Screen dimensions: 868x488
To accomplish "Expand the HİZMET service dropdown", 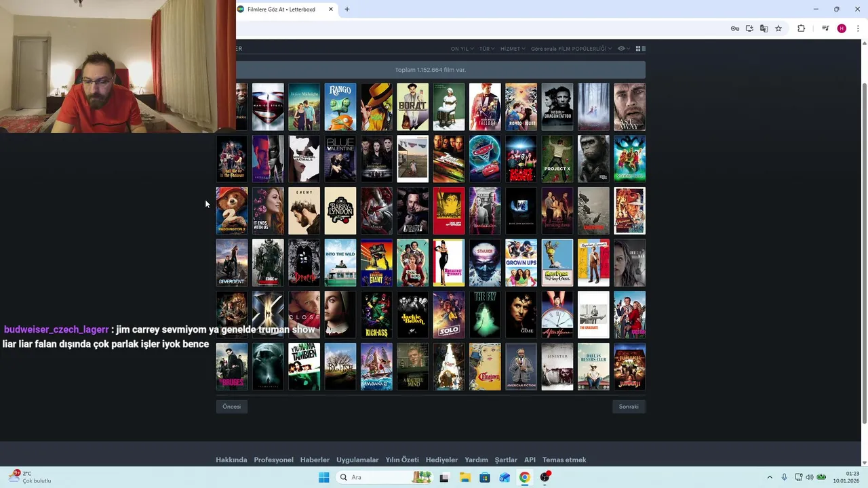I will [x=513, y=49].
